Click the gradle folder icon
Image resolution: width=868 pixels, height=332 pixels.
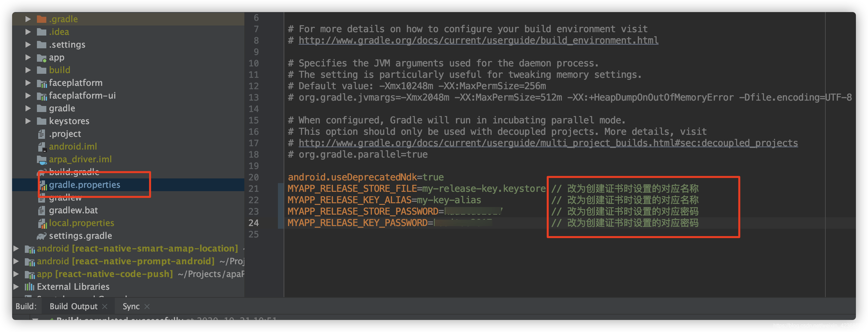tap(41, 108)
